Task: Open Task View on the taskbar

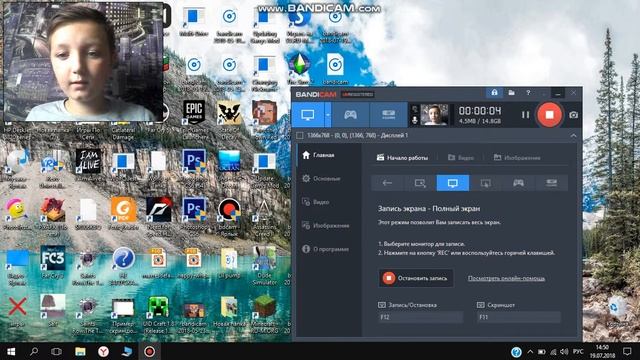Action: 57,351
